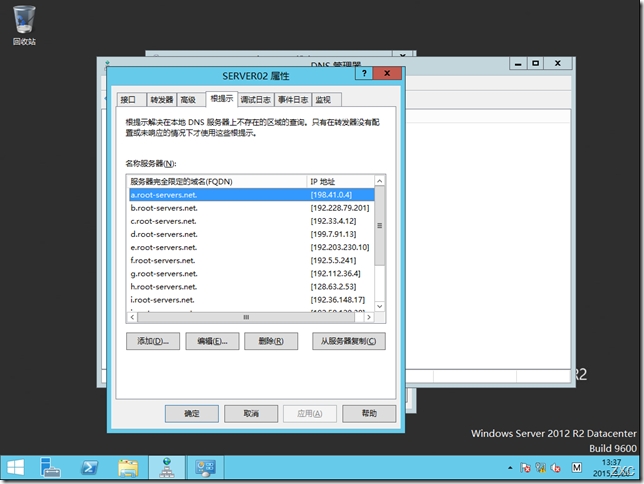644x484 pixels.
Task: Select e.root-servers.net. row
Action: [251, 247]
